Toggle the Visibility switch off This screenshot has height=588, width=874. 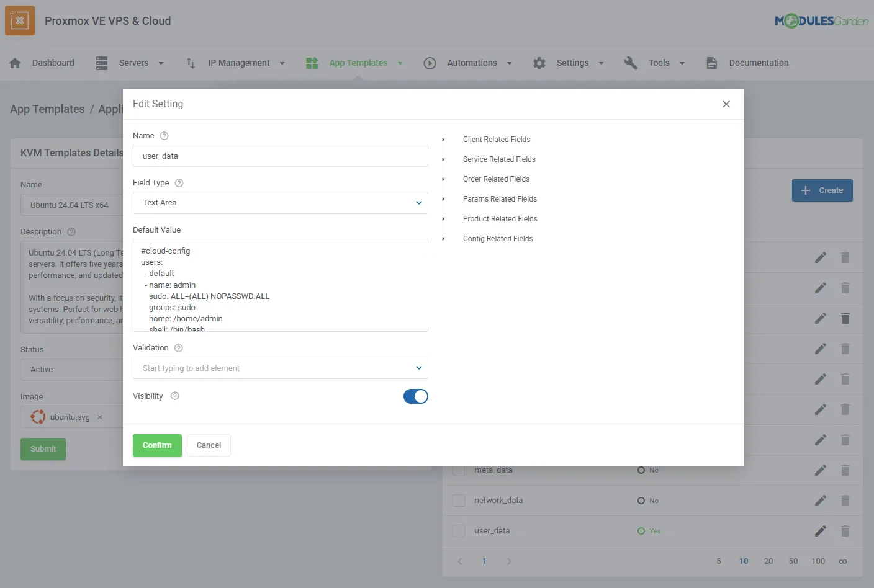tap(416, 396)
